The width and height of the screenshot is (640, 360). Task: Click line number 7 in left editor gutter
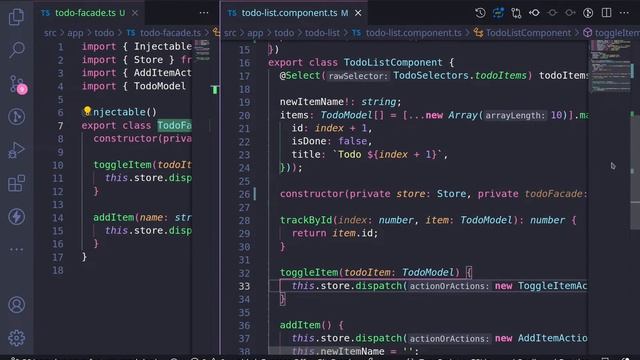60,125
